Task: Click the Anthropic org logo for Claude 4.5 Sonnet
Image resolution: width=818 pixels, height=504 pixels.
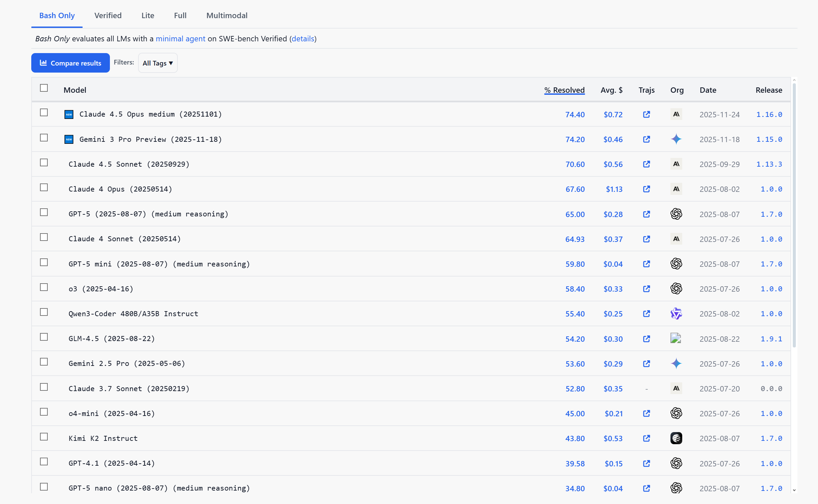Action: pyautogui.click(x=676, y=164)
